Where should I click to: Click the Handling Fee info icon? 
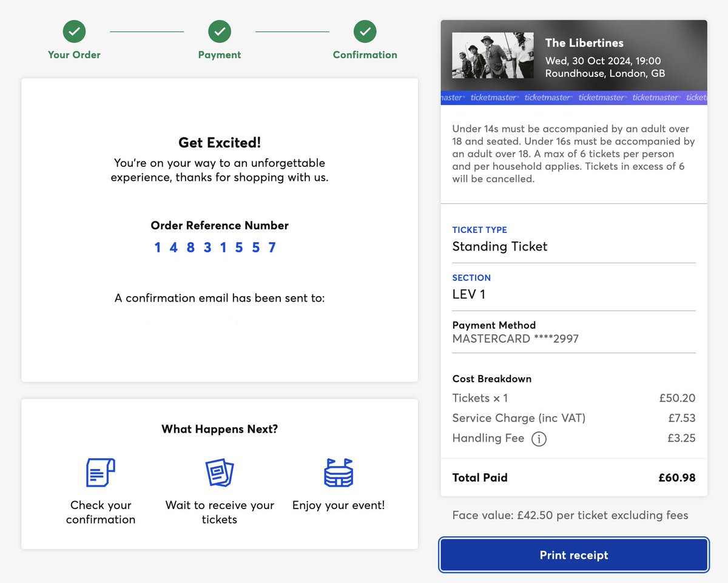pyautogui.click(x=539, y=439)
